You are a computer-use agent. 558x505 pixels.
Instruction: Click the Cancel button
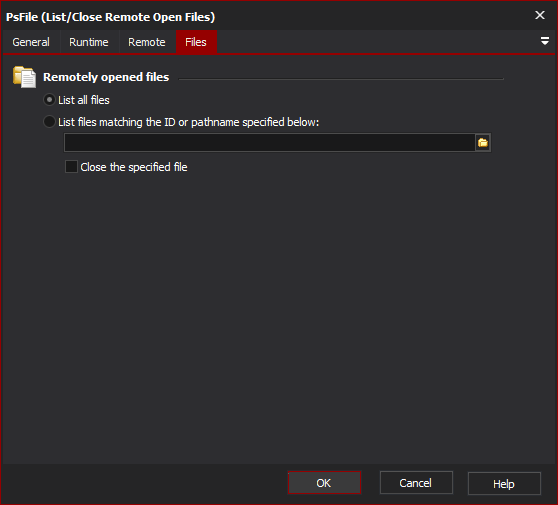click(x=416, y=483)
